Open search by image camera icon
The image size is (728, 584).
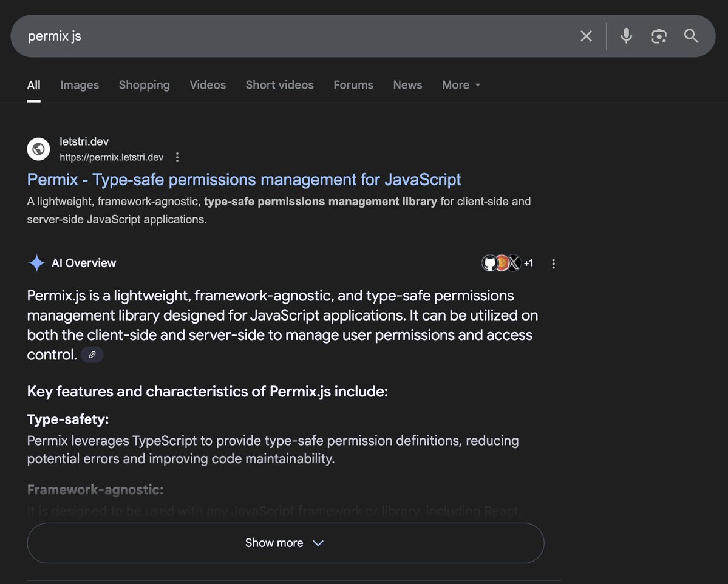659,36
